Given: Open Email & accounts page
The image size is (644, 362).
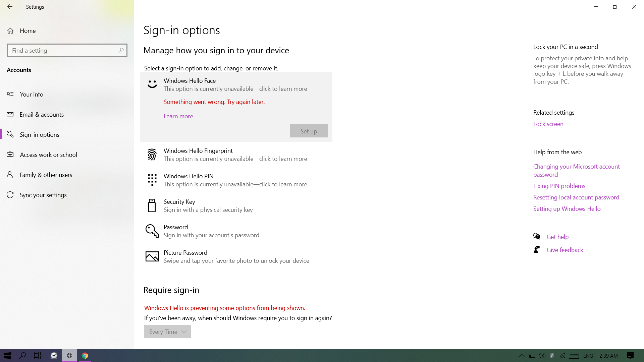Looking at the screenshot, I should [x=67, y=114].
